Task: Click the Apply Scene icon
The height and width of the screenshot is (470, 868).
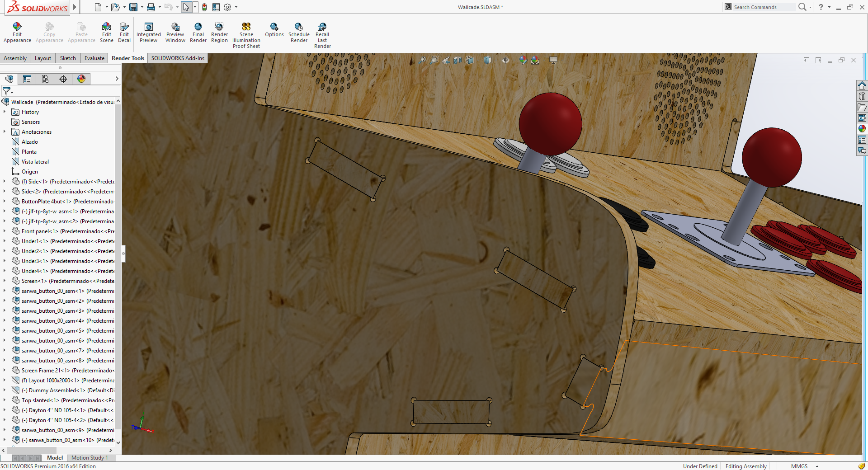Action: (535, 60)
